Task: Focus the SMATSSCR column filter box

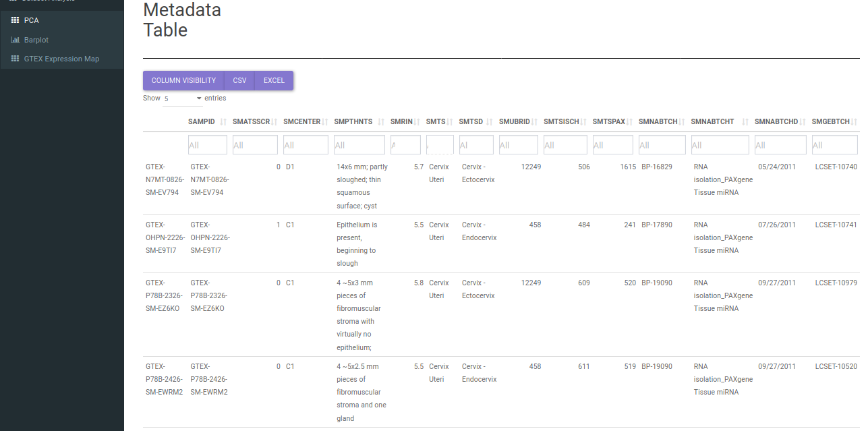Action: click(x=255, y=145)
